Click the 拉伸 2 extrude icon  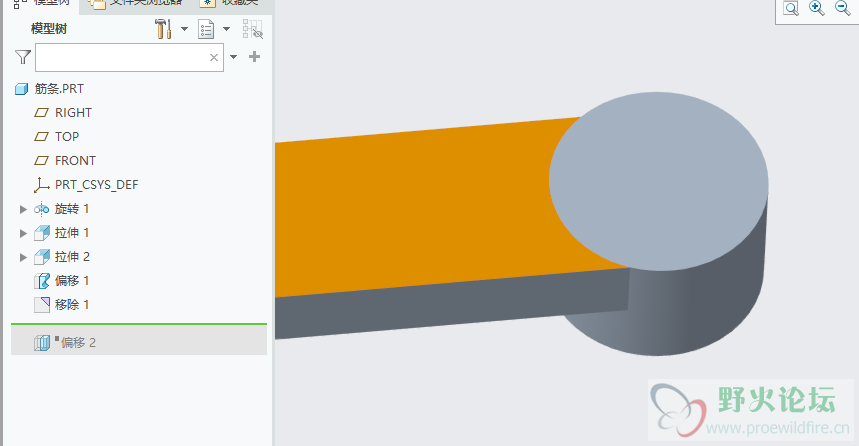(x=42, y=256)
